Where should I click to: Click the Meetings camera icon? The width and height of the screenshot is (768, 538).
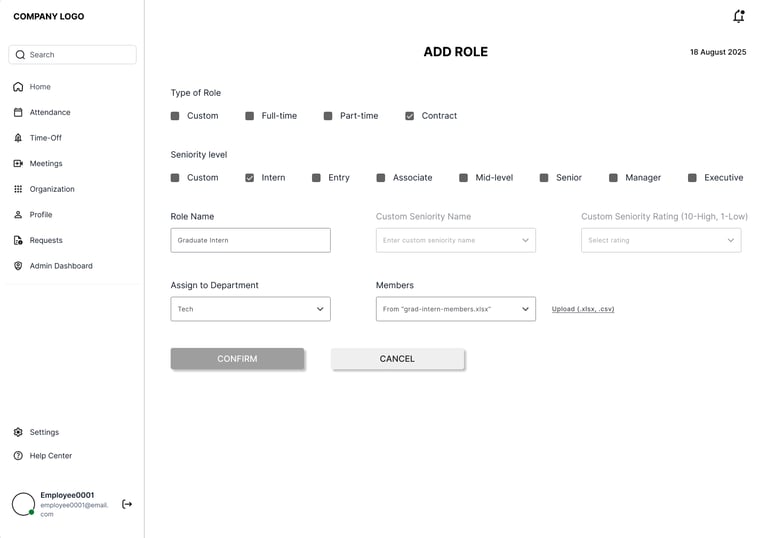[x=18, y=164]
